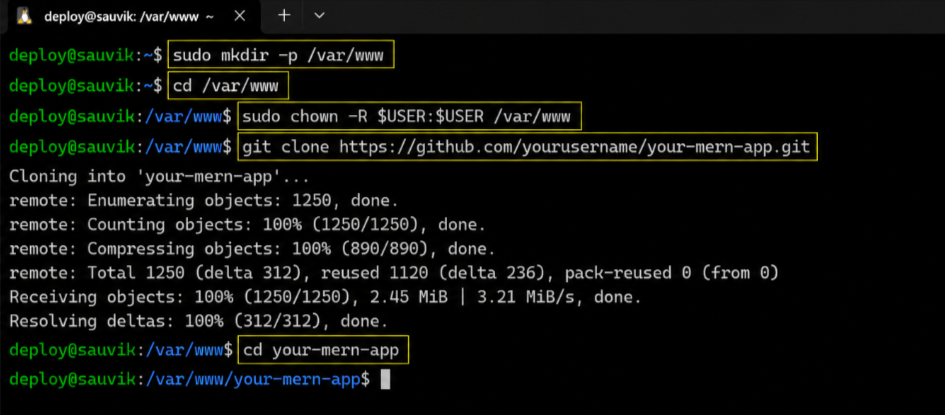Screen dimensions: 945x415
Task: Click 'remote: Enumerating objects: 1250, done.' line
Action: (203, 201)
